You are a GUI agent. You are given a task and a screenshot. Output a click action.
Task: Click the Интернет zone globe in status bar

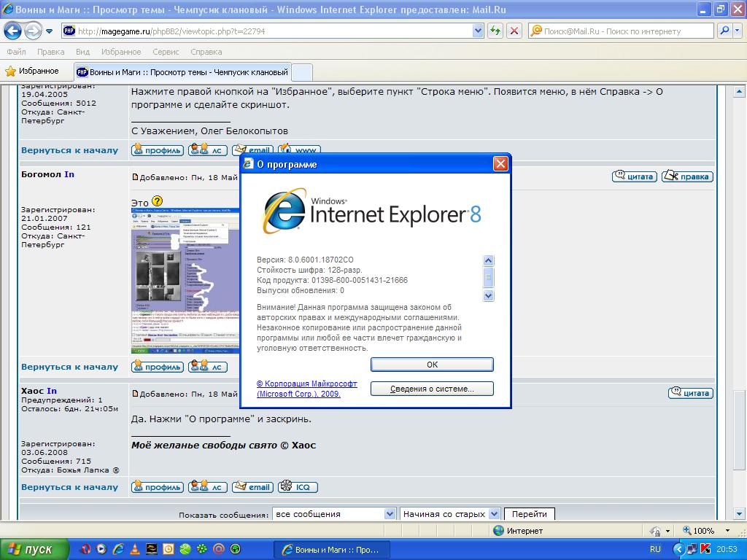498,531
